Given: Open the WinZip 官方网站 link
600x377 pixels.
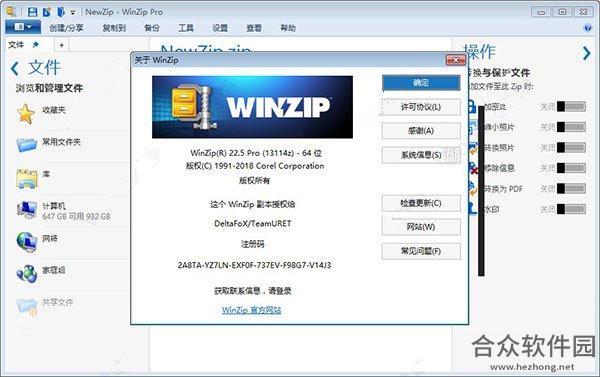Looking at the screenshot, I should point(251,310).
